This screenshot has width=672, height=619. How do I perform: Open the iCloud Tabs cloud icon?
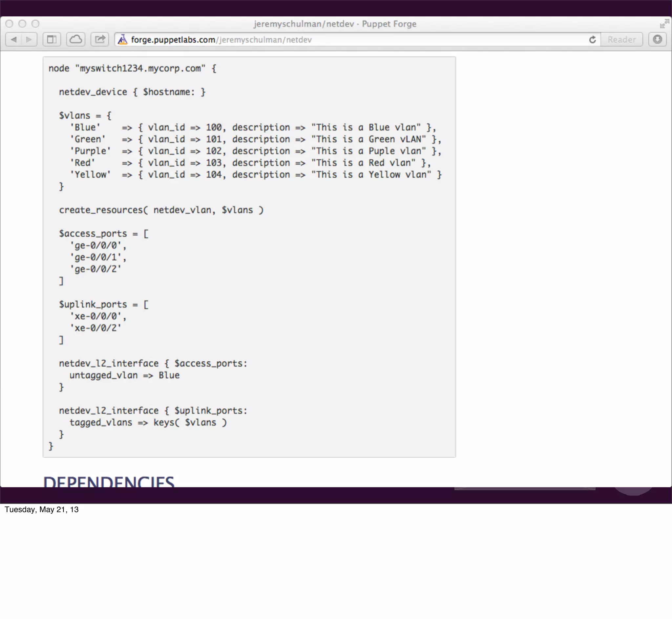(76, 40)
